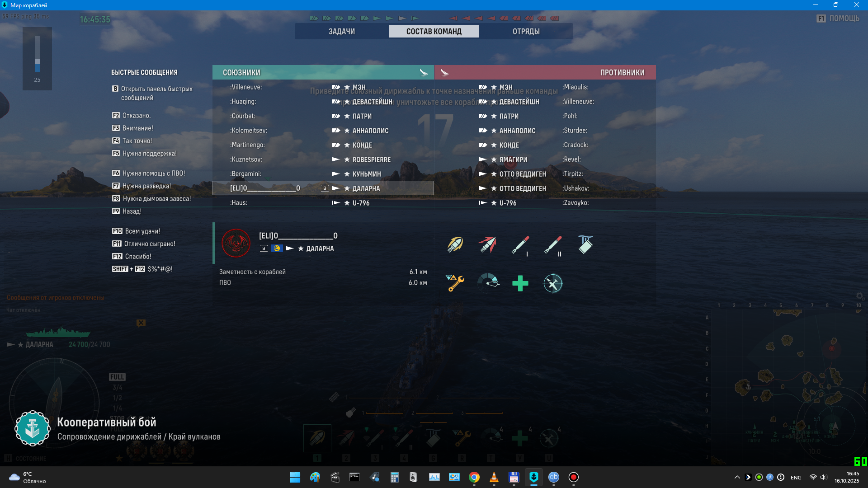Click the red clan emblem avatar

click(236, 243)
